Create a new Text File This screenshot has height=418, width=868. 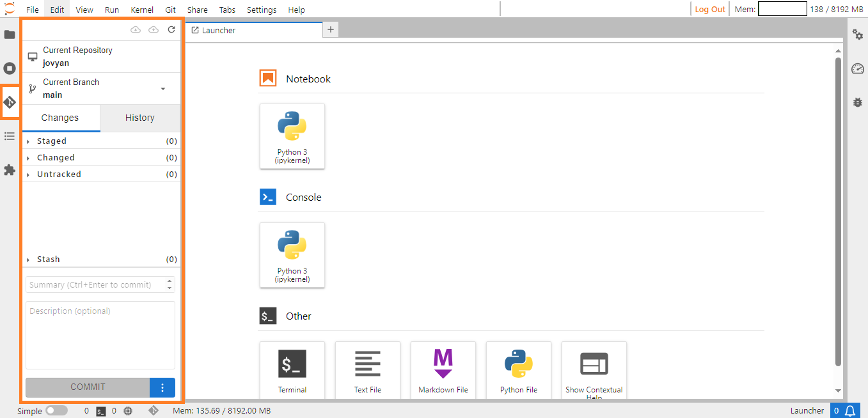[x=368, y=370]
